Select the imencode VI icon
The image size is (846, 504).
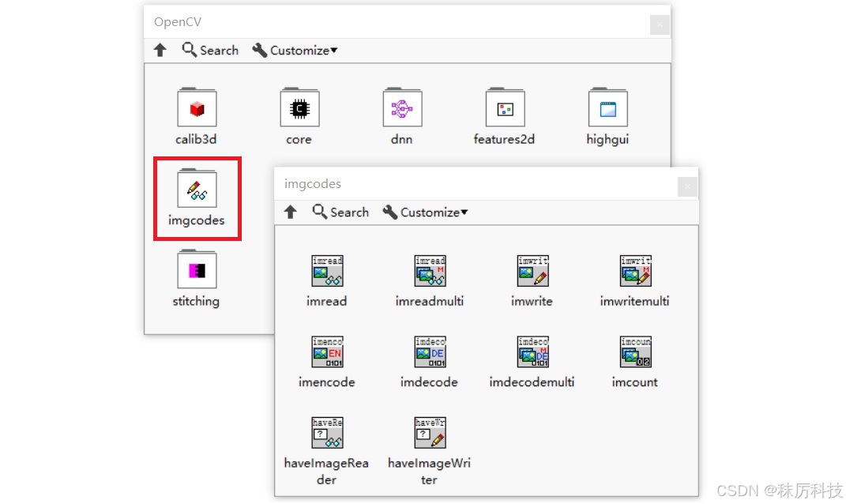point(327,352)
